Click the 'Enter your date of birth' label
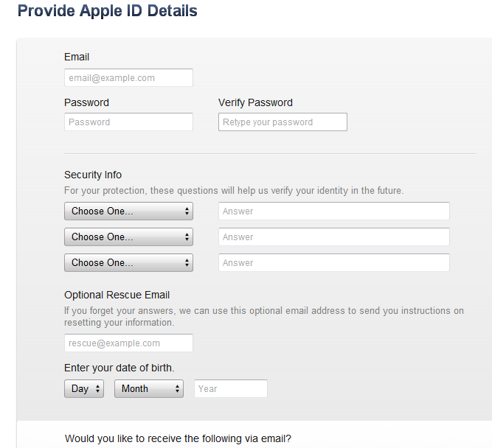This screenshot has width=492, height=448. click(119, 368)
